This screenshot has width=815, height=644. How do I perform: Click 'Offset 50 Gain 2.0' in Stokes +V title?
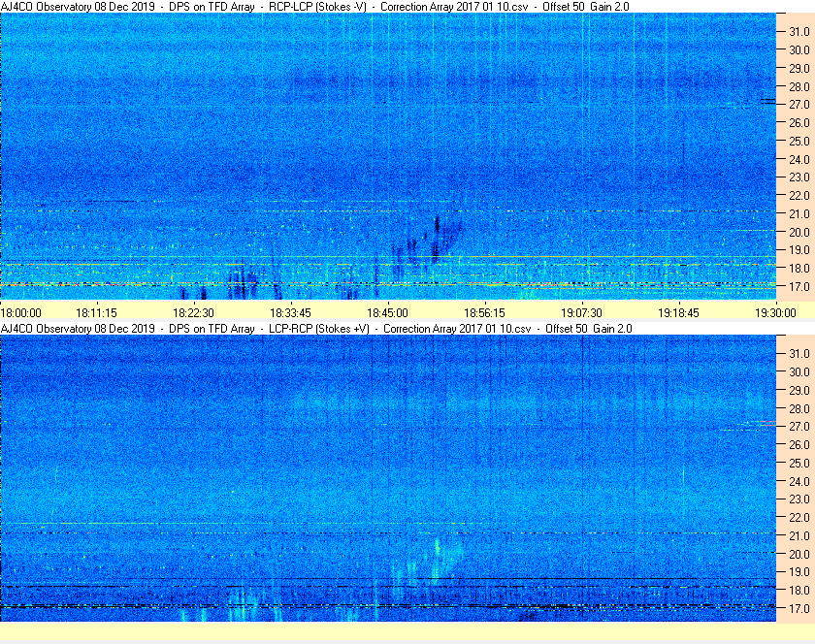(x=589, y=329)
